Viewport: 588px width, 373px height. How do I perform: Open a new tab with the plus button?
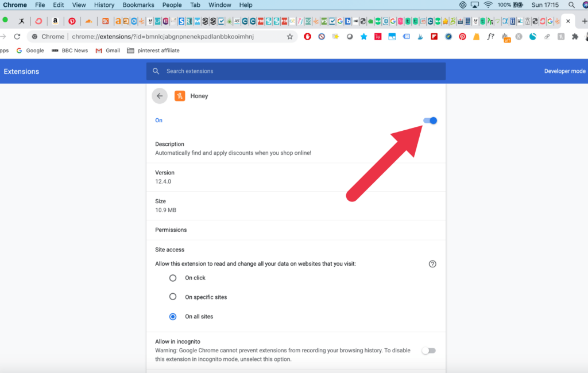(584, 21)
